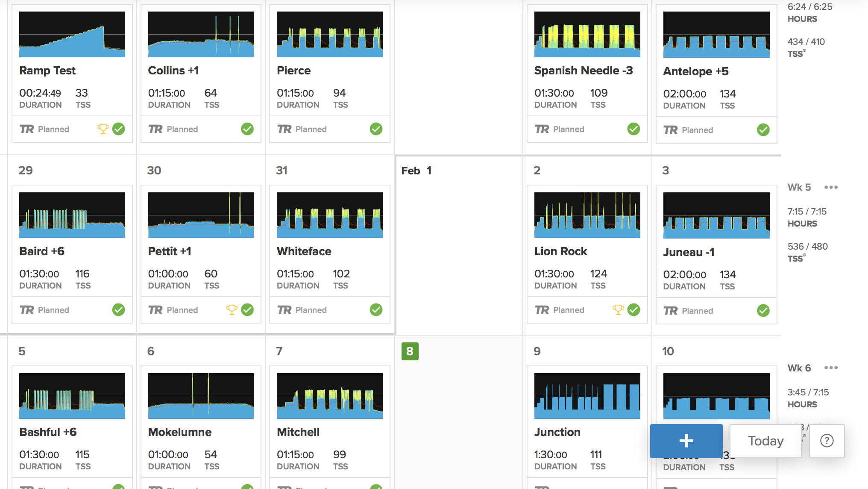868x489 pixels.
Task: Click the trophy icon on Pettit +1 card
Action: click(x=232, y=309)
